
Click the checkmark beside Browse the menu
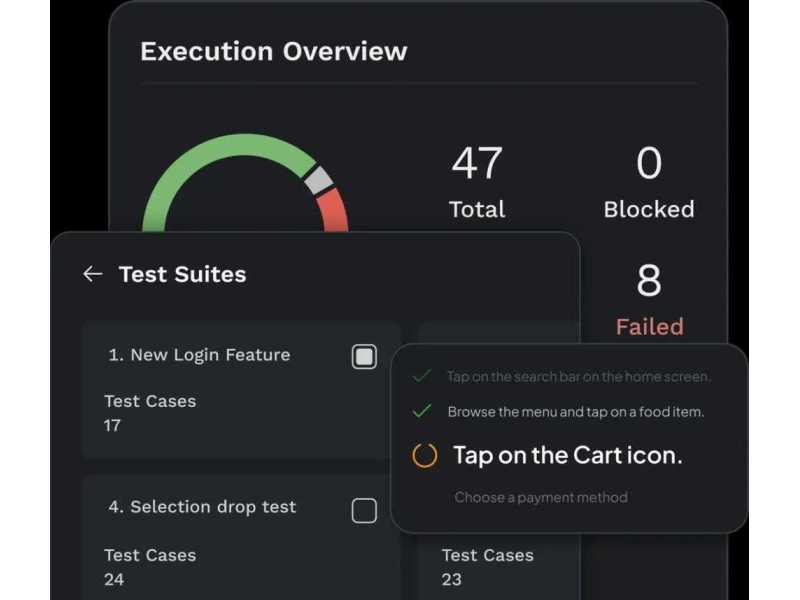tap(422, 411)
